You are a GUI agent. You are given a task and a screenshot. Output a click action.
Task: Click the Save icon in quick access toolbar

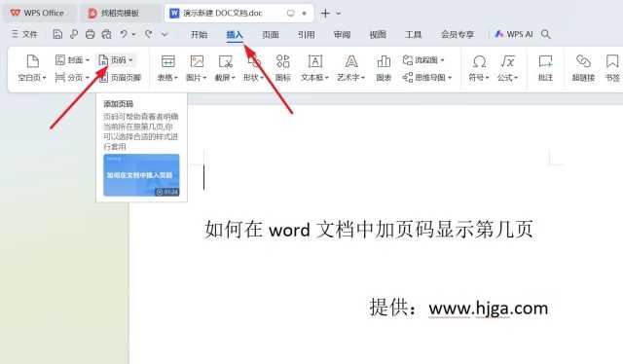point(57,35)
